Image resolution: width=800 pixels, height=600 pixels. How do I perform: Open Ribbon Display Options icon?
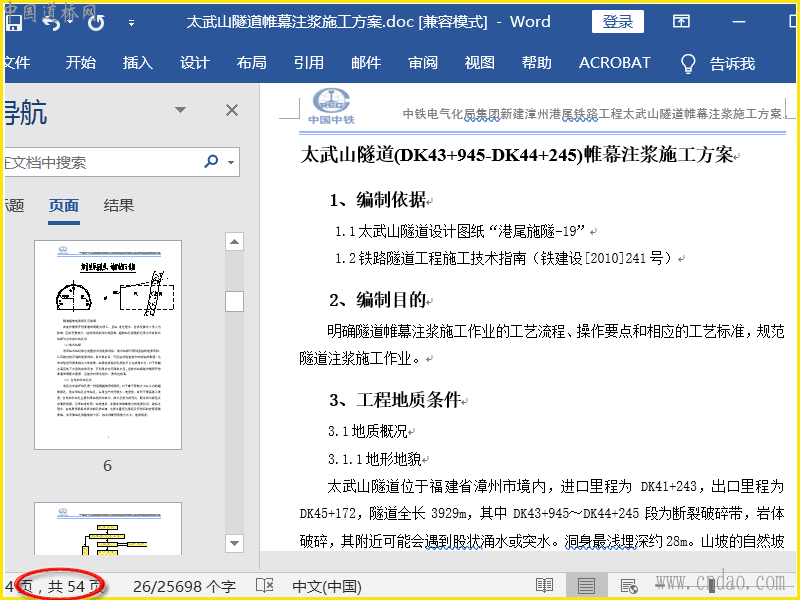681,21
